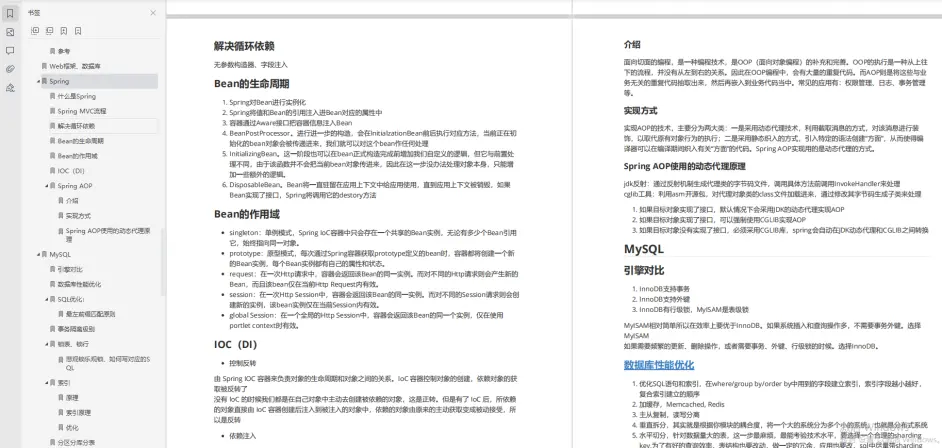Jump to the 介绍 bookmark in sidebar
942x448 pixels.
71,201
